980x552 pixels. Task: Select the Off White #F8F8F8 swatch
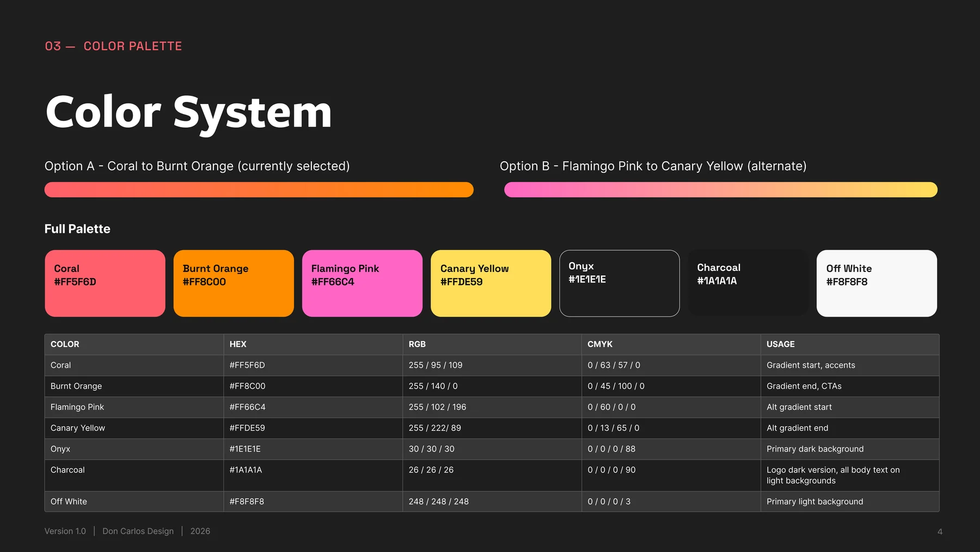pos(877,283)
